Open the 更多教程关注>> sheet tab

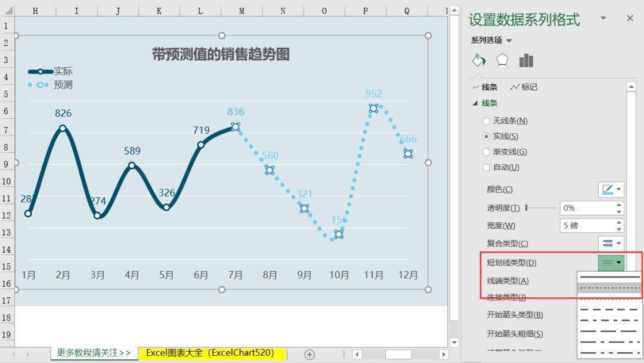tap(93, 353)
